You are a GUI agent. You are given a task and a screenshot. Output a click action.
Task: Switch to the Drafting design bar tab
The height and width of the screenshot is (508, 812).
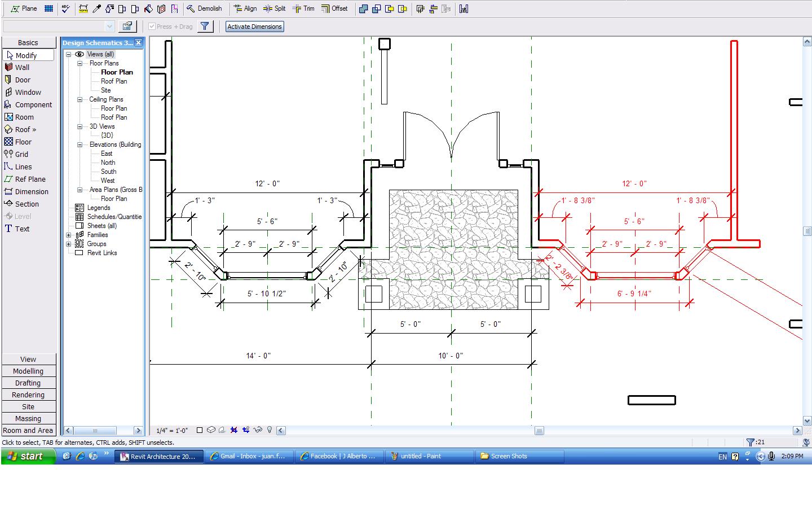[28, 383]
